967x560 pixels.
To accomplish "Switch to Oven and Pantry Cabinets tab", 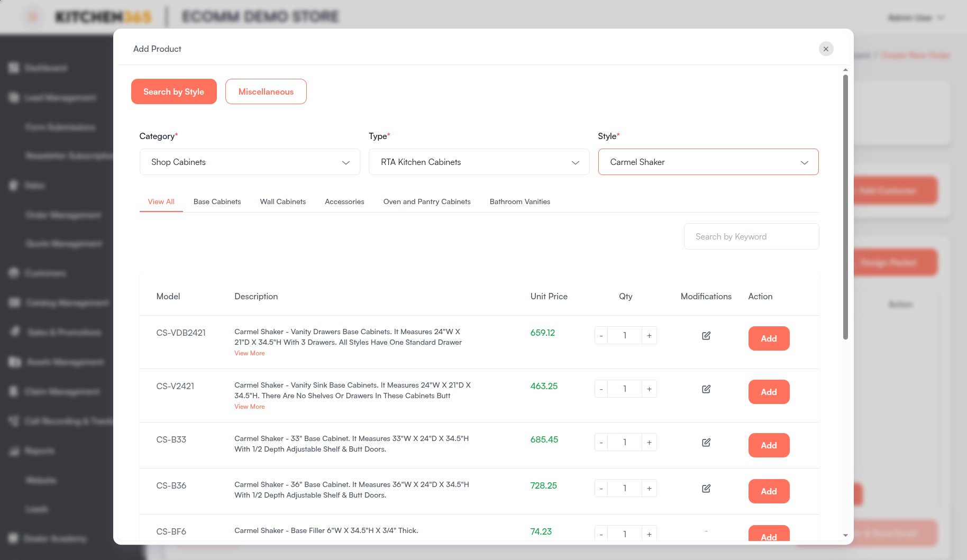I will (427, 202).
